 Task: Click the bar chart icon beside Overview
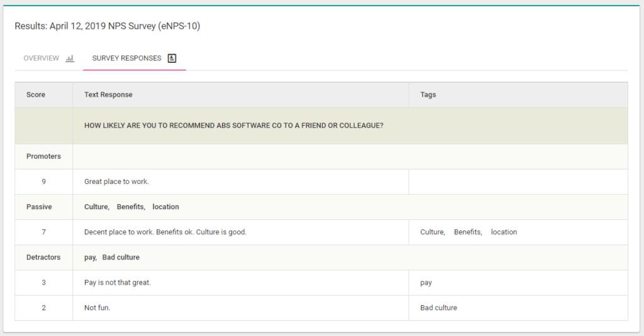click(x=70, y=58)
